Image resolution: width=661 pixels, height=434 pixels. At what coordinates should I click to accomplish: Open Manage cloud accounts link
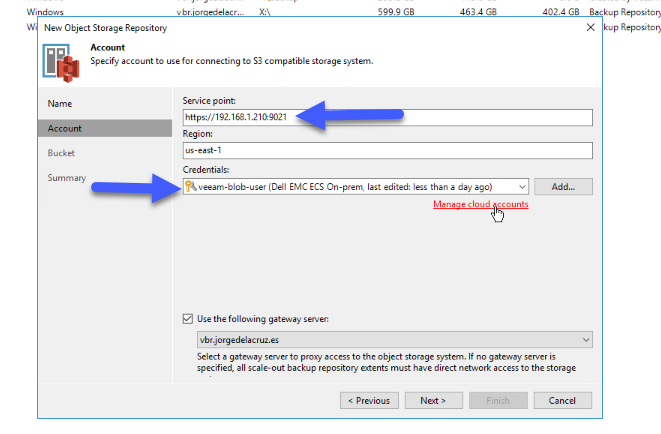point(481,204)
